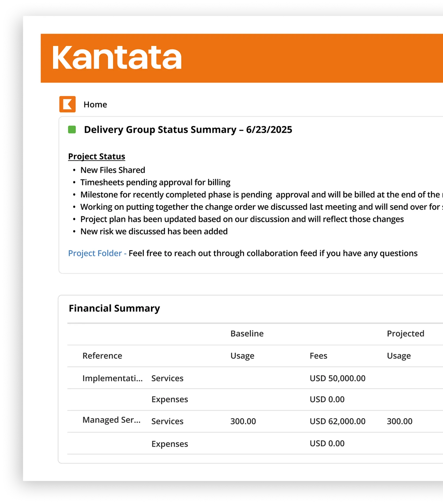The width and height of the screenshot is (443, 504).
Task: Open the Home breadcrumb link
Action: 95,105
